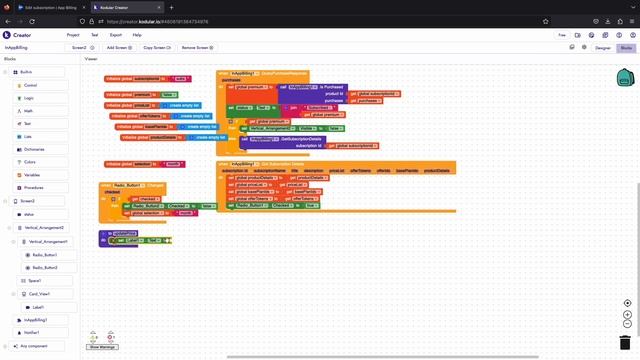Open the Logic blocks drawer
Image resolution: width=640 pixels, height=360 pixels.
pos(40,98)
